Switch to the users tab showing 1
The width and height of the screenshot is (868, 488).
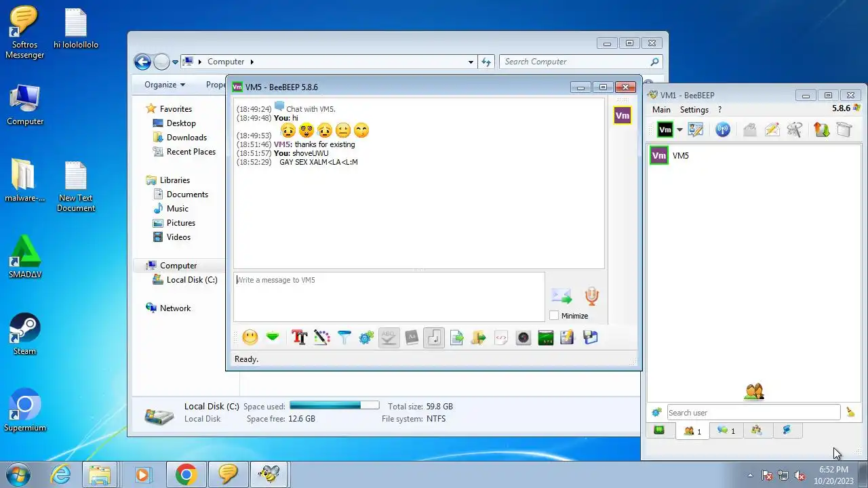692,430
